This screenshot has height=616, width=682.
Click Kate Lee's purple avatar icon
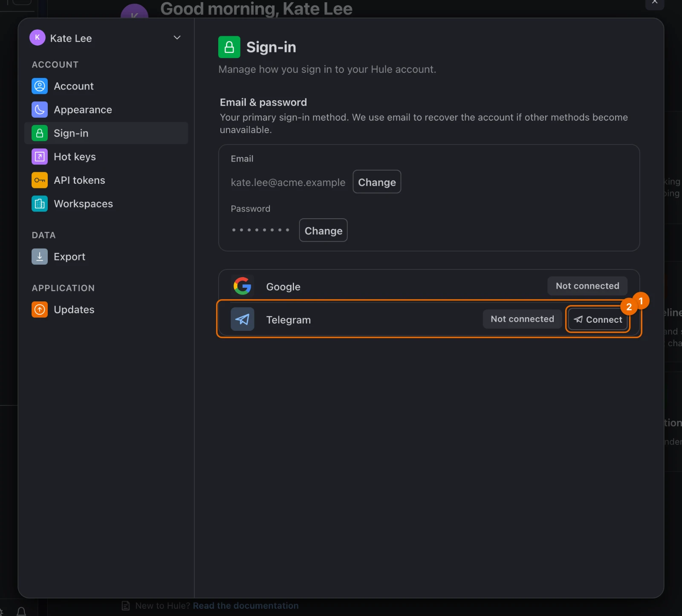pos(38,38)
